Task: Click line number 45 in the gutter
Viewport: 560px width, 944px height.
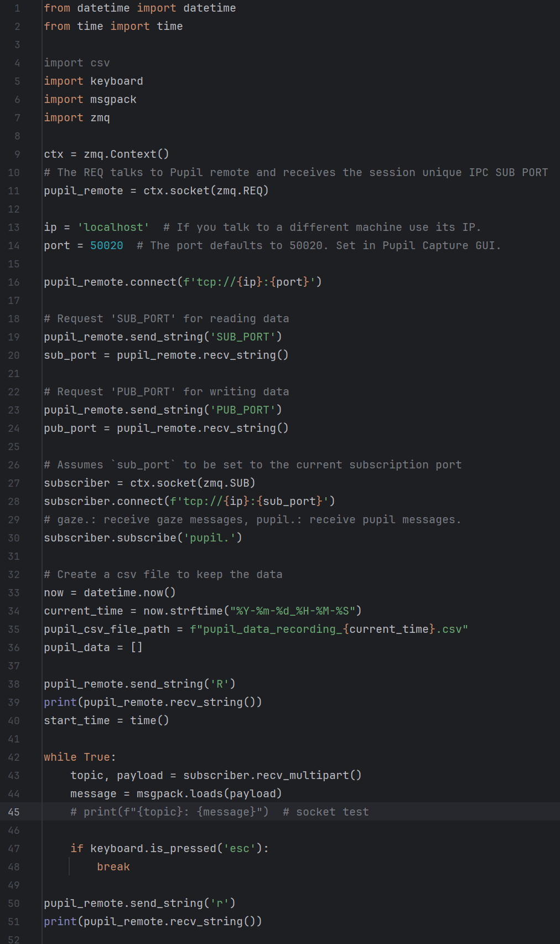Action: (14, 812)
